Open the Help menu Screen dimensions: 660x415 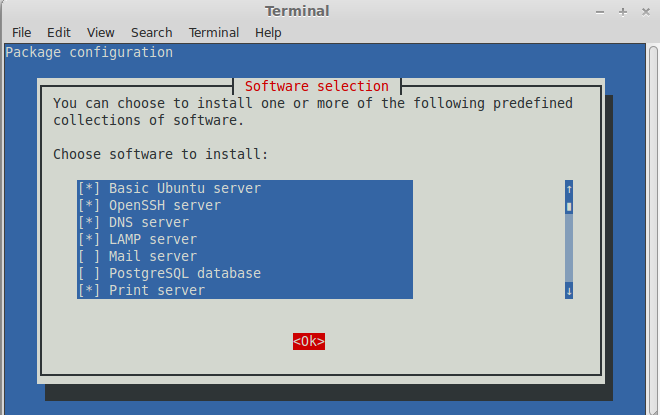click(268, 32)
